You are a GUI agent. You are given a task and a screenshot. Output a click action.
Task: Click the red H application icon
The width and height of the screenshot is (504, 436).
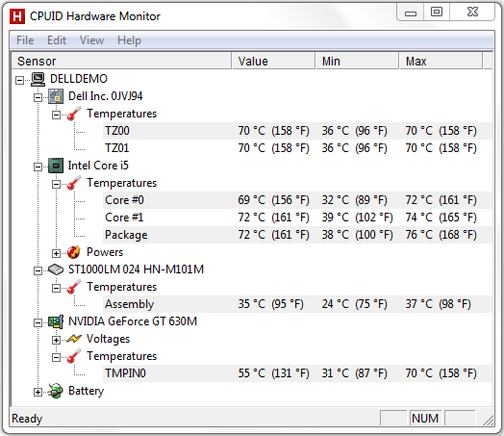[x=17, y=16]
